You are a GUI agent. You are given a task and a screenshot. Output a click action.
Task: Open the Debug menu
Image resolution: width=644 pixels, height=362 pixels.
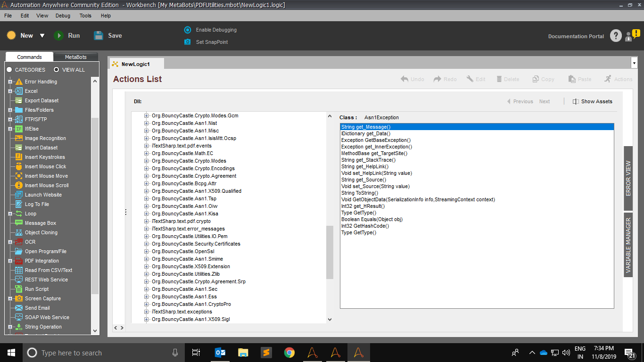[63, 16]
